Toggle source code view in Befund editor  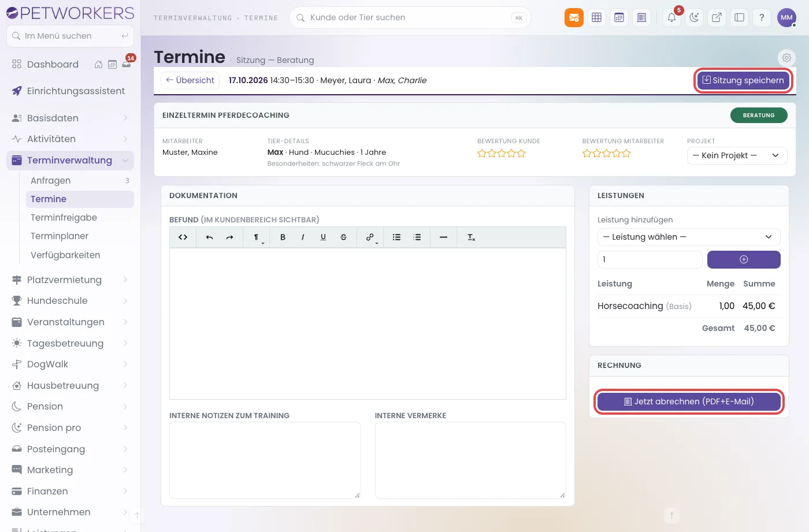coord(183,237)
